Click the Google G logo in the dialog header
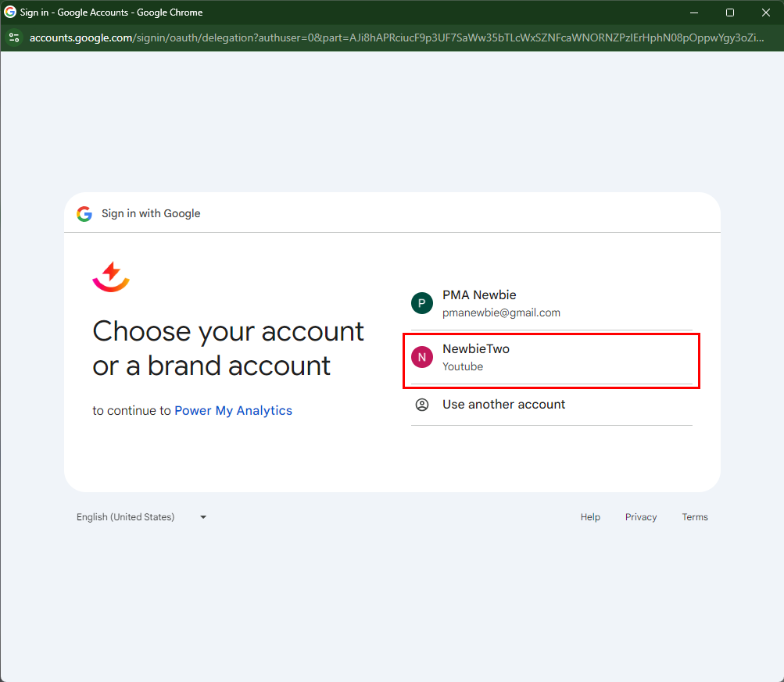 pyautogui.click(x=84, y=213)
